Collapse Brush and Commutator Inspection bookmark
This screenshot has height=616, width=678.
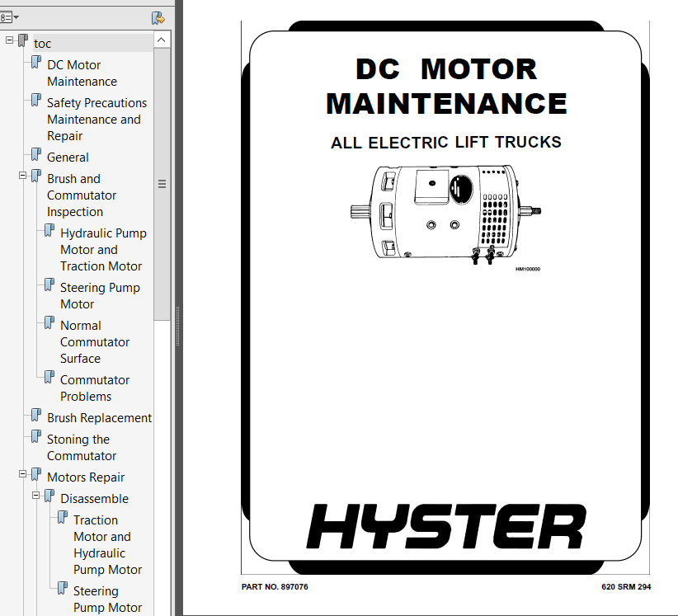coord(22,176)
